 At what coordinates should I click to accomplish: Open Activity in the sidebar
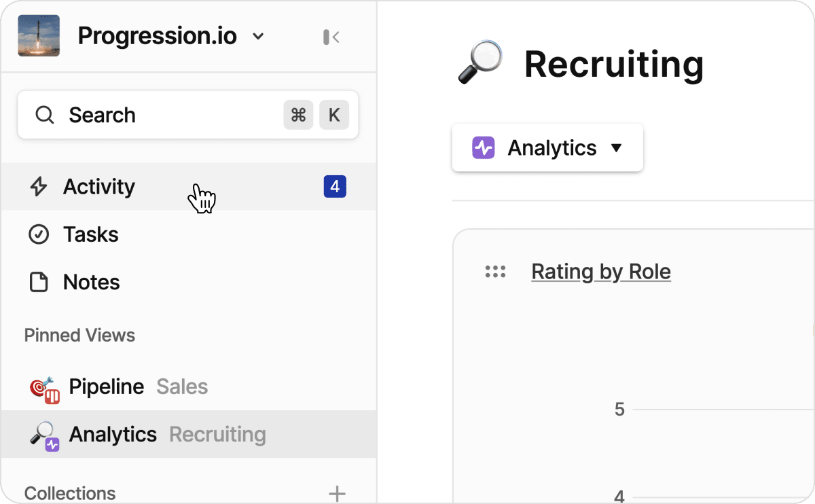(188, 186)
